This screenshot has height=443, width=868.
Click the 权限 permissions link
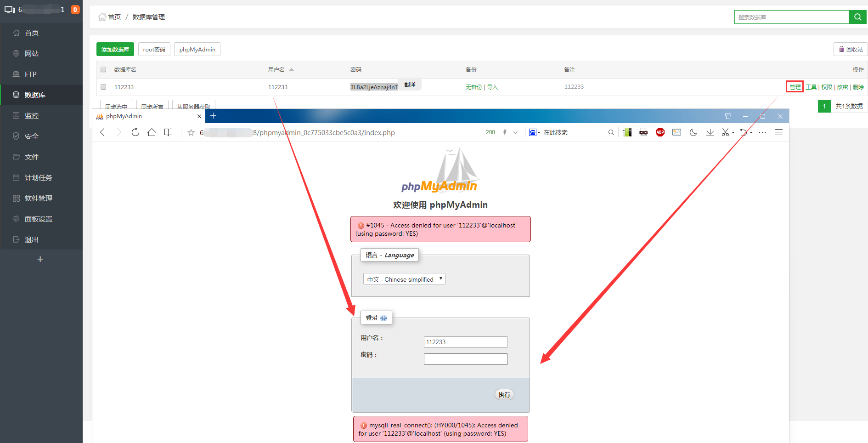(x=827, y=87)
